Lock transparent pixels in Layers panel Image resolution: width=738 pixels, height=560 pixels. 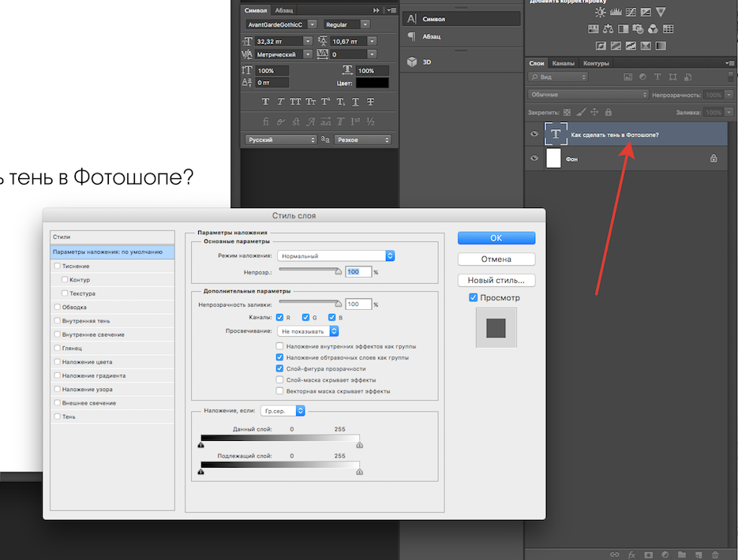point(567,112)
